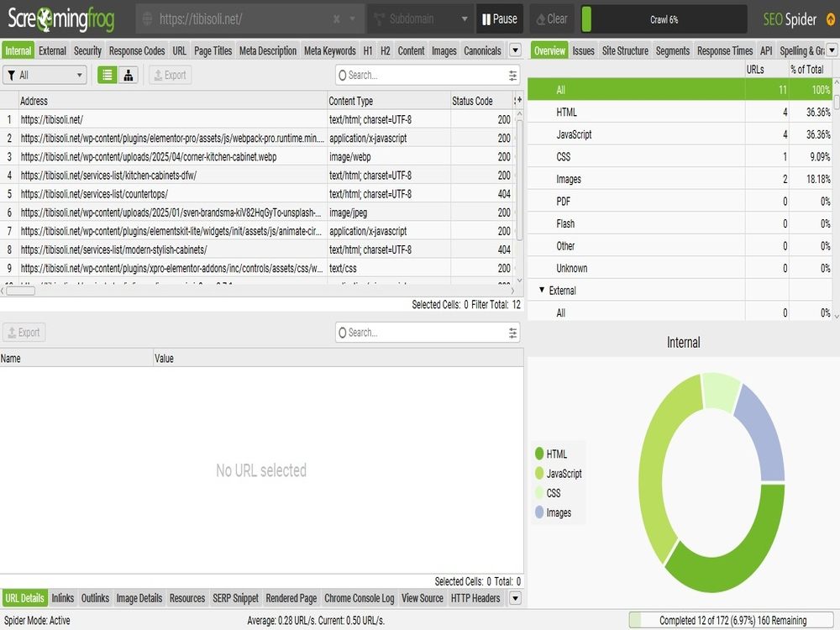Image resolution: width=840 pixels, height=630 pixels.
Task: Switch to tree view icon
Action: [x=128, y=75]
